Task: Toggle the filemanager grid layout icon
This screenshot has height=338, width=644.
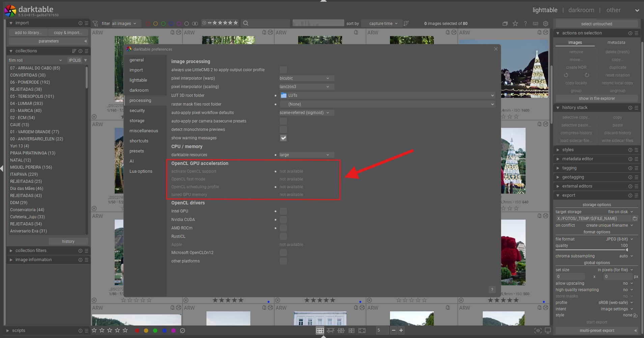Action: [x=320, y=331]
